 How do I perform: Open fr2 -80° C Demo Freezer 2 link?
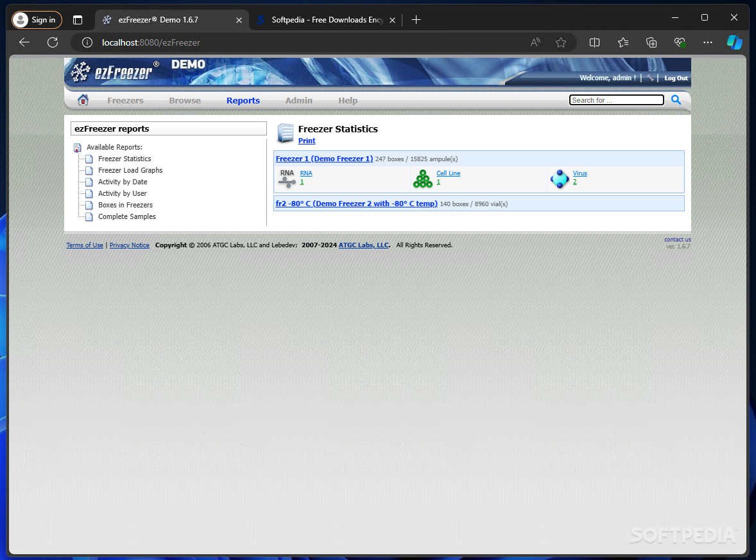coord(356,204)
